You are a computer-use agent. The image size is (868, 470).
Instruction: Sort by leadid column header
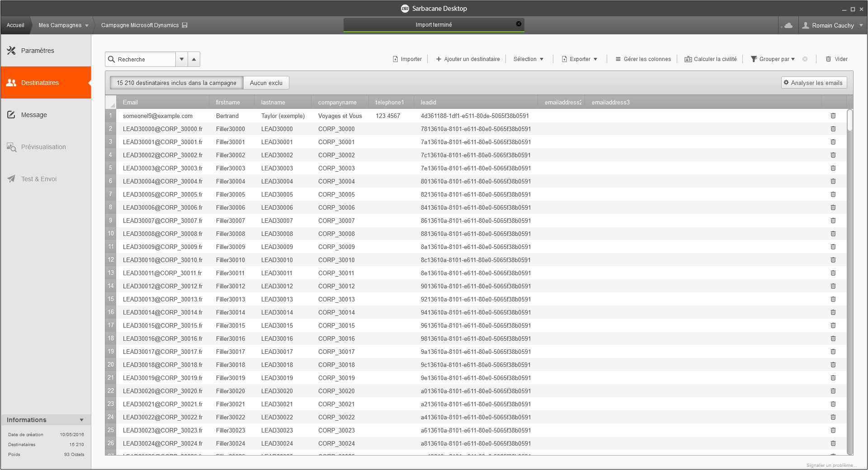[x=476, y=102]
